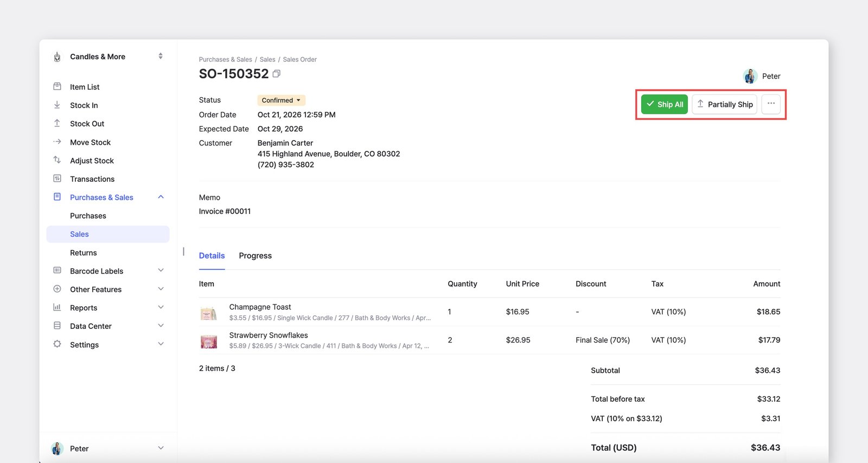868x463 pixels.
Task: Click the Partially Ship button
Action: coord(724,104)
